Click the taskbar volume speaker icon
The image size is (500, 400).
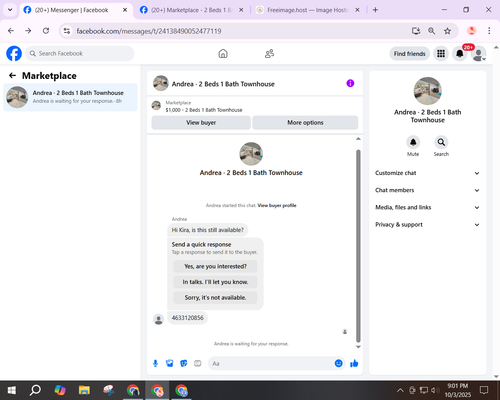434,390
